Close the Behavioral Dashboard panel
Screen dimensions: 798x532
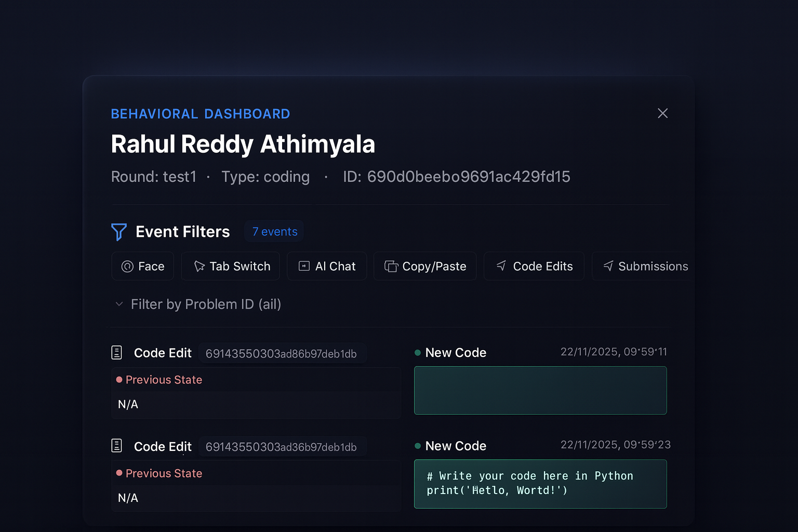point(662,113)
